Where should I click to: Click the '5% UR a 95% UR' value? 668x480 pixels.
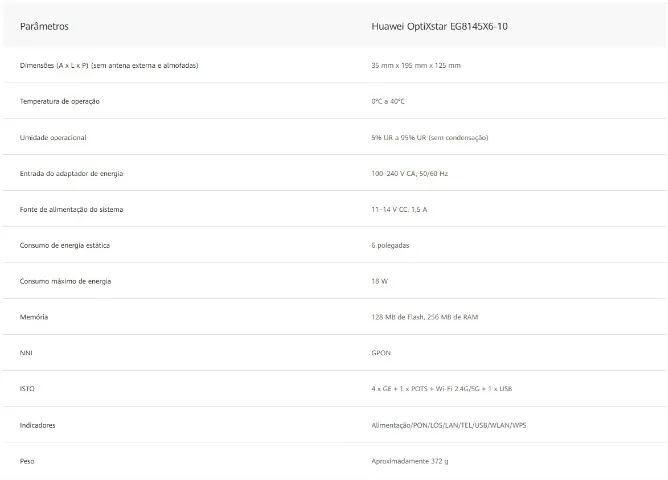(398, 138)
